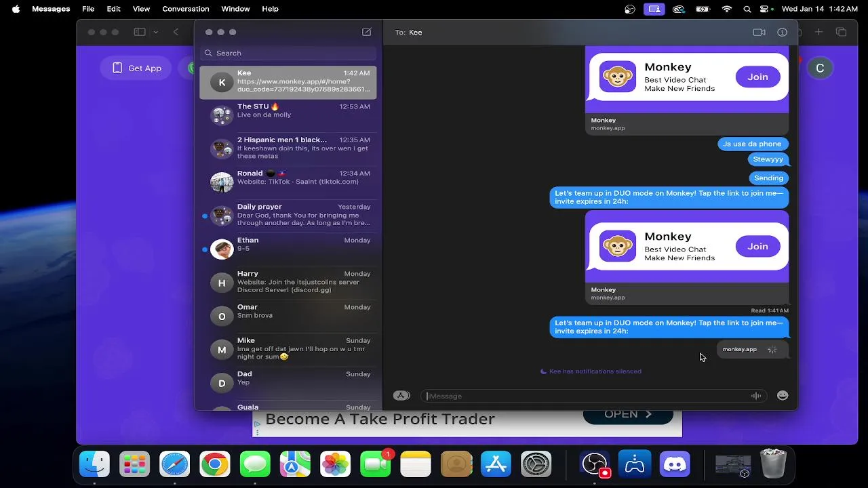Click the audio message waveform icon
868x488 pixels.
click(x=756, y=396)
